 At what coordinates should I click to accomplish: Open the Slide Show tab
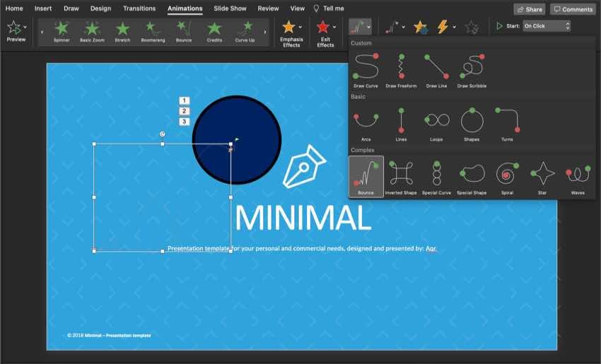(x=230, y=8)
